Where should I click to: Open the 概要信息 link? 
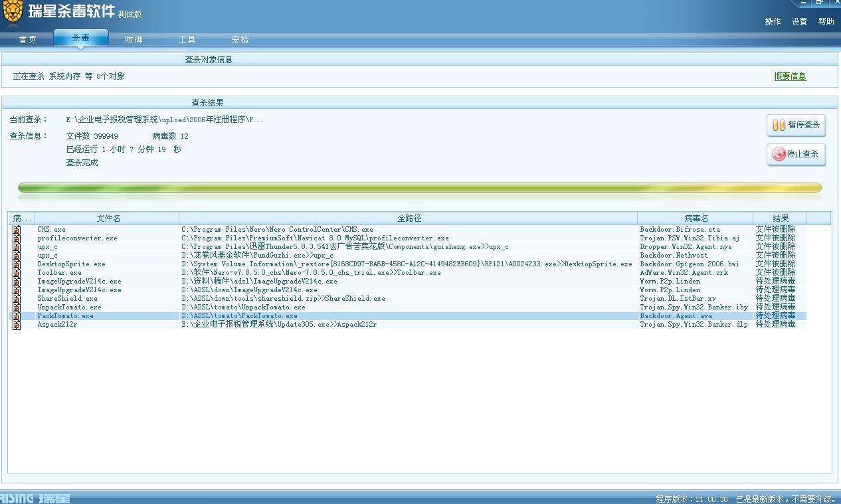pos(790,76)
